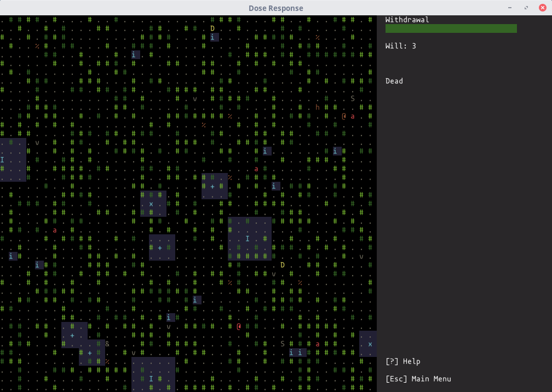Click the x dose in the central-left room
552x392 pixels.
tap(151, 204)
